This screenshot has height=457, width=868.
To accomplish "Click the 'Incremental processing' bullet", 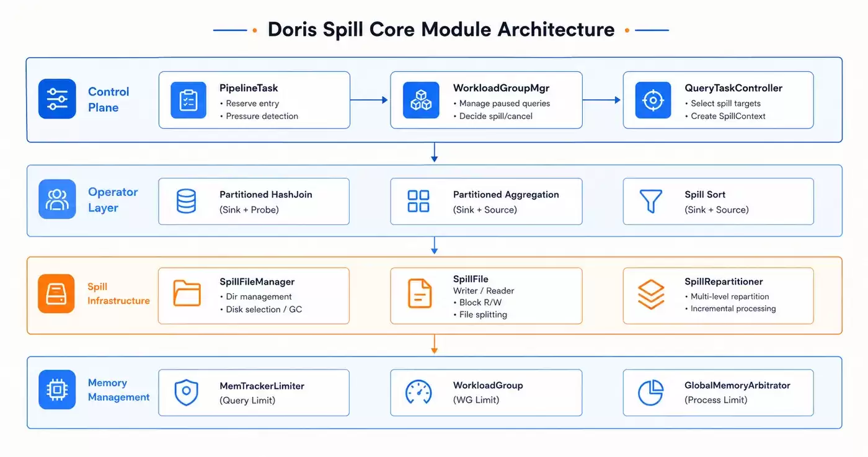I will pos(733,309).
